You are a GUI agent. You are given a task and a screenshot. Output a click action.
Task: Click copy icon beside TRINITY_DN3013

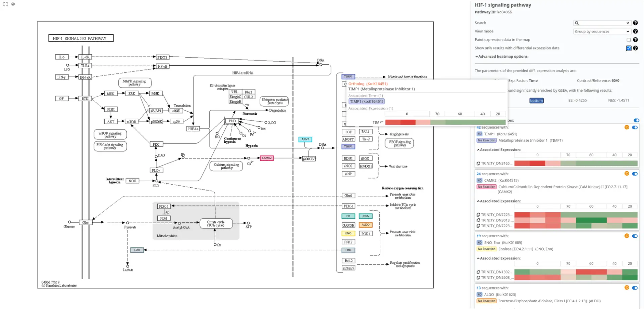pos(478,220)
